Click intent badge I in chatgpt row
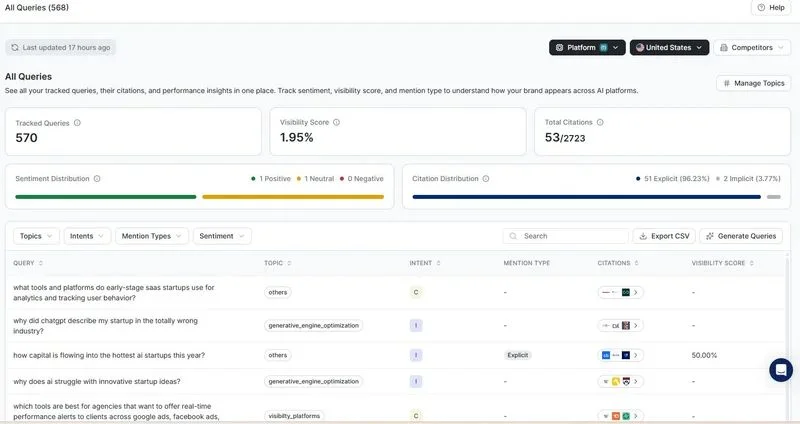This screenshot has width=800, height=424. tap(416, 326)
